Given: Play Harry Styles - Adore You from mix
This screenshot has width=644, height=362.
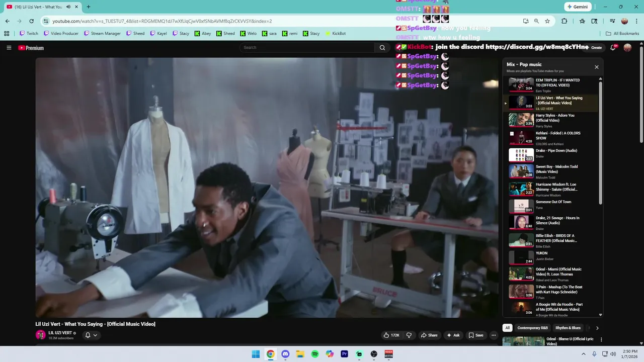Looking at the screenshot, I should (551, 120).
